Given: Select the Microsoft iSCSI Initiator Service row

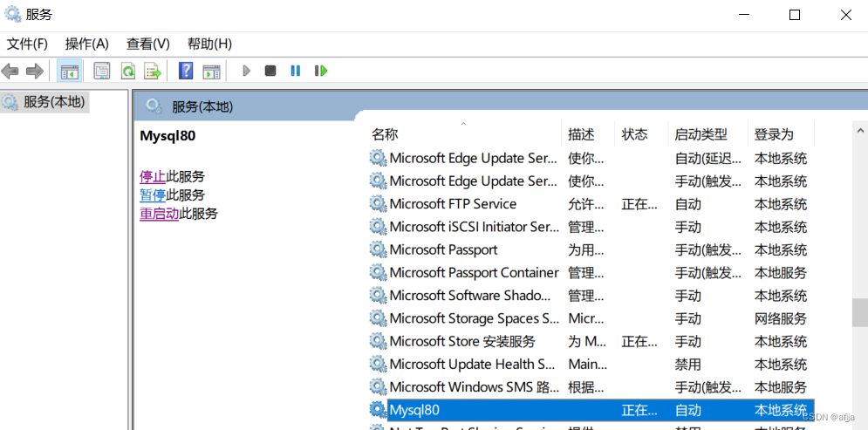Looking at the screenshot, I should pyautogui.click(x=591, y=227).
